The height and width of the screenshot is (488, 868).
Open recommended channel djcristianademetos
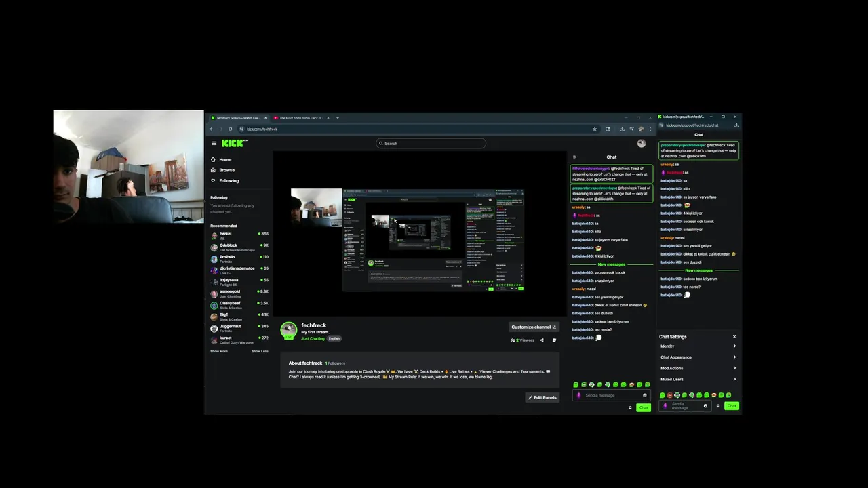pos(239,270)
